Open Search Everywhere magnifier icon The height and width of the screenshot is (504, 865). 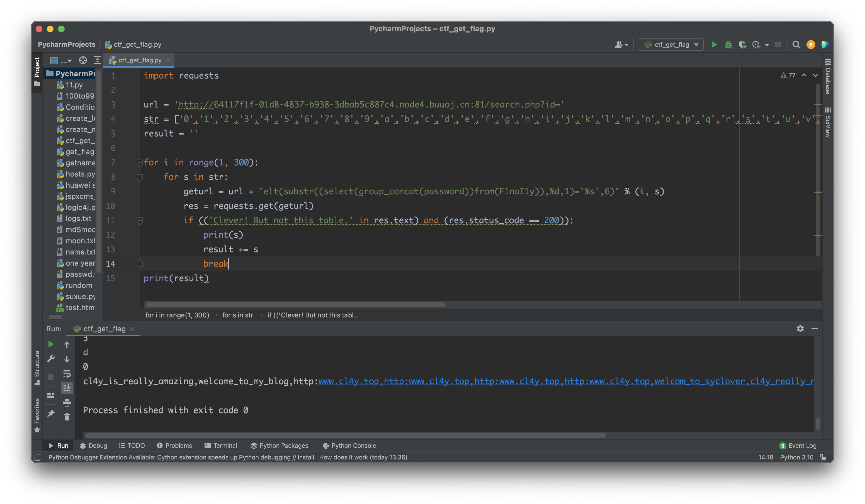tap(796, 45)
